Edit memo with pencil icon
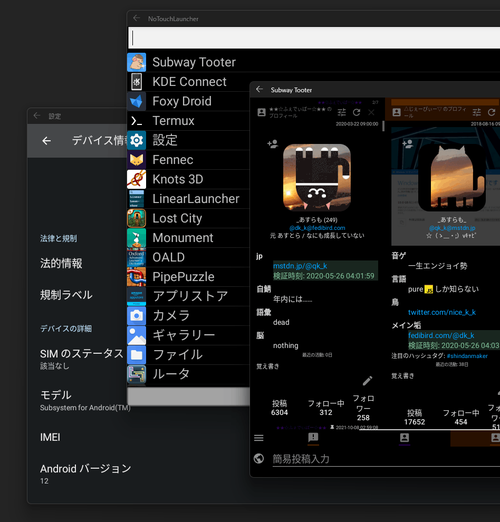The width and height of the screenshot is (500, 522). click(x=367, y=381)
